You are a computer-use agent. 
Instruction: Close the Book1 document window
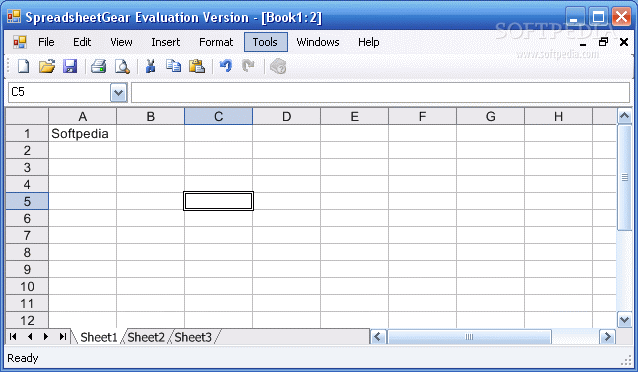[624, 42]
